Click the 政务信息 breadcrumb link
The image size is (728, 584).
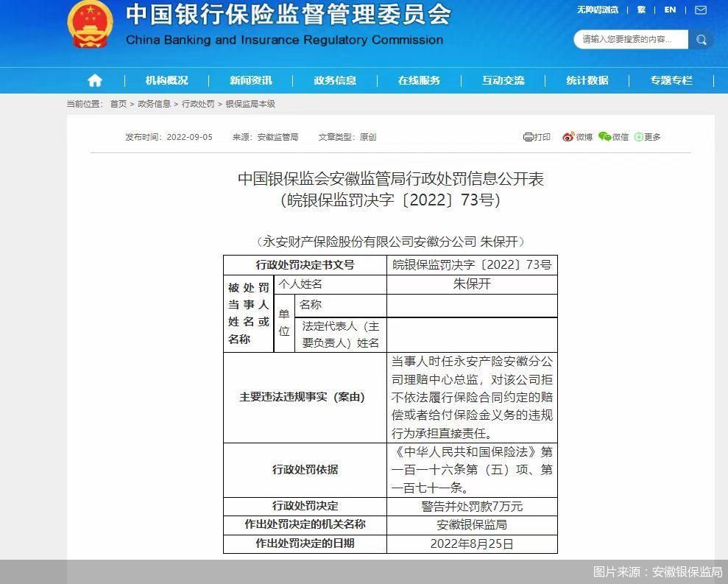point(154,104)
